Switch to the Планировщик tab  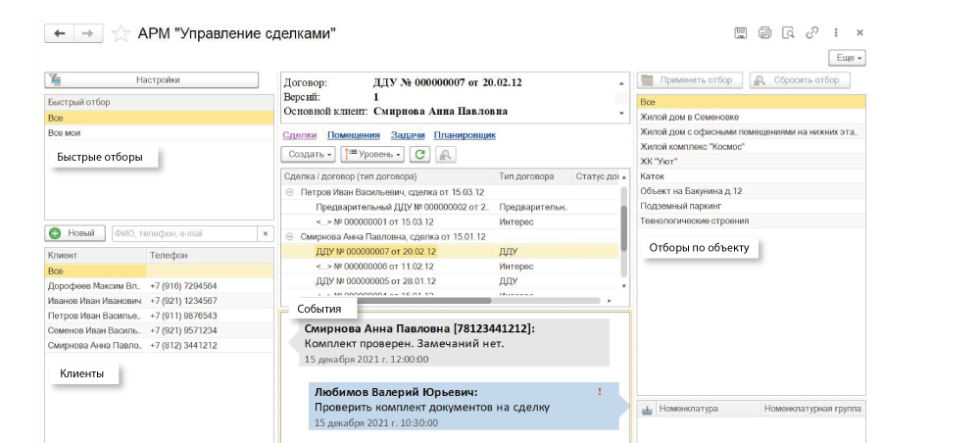pyautogui.click(x=465, y=134)
